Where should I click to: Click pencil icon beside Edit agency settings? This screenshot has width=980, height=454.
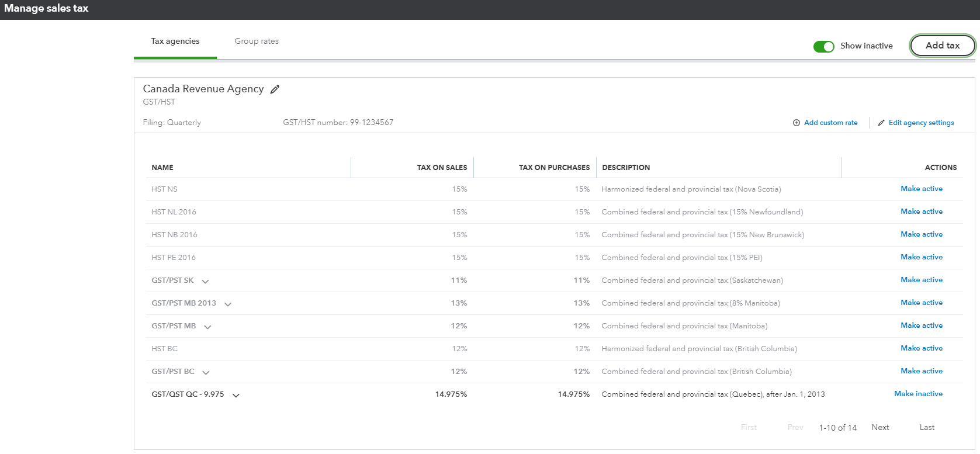[881, 123]
